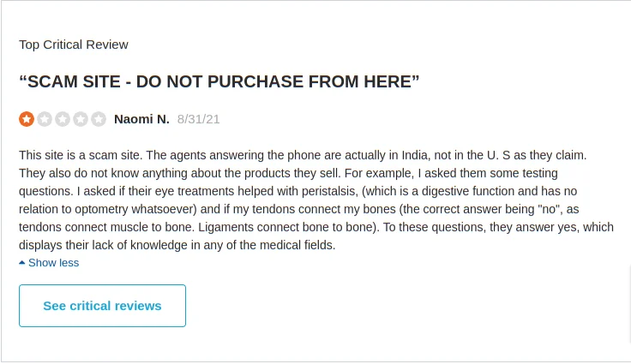Click the first orange filled star
This screenshot has width=631, height=364.
[27, 119]
